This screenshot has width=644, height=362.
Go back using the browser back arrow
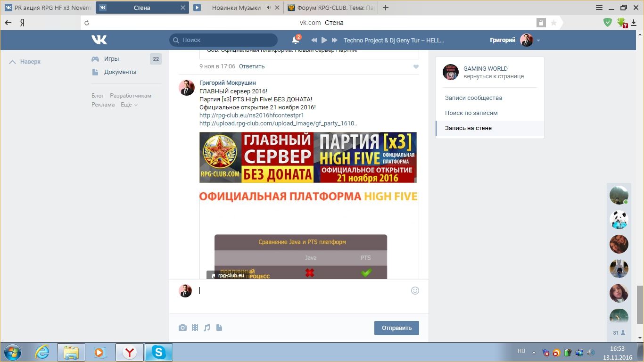(x=8, y=23)
